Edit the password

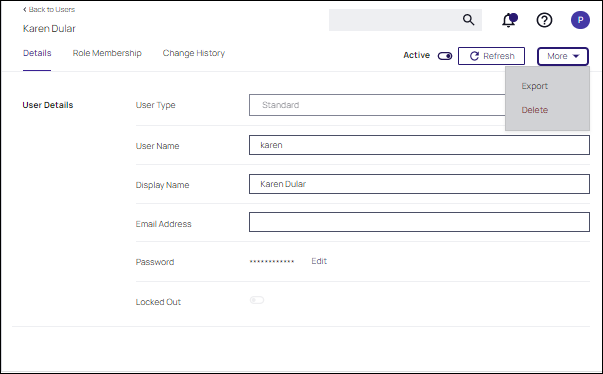click(x=319, y=261)
